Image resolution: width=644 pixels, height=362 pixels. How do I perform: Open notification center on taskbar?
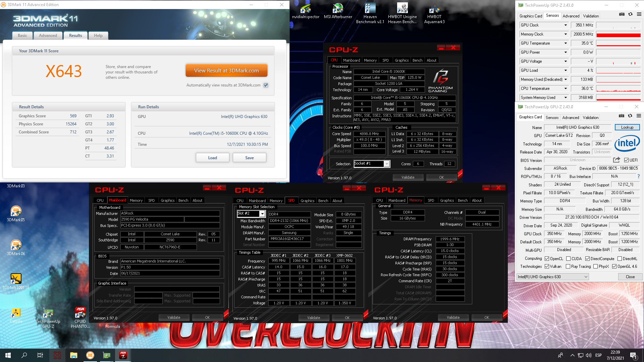coord(633,355)
